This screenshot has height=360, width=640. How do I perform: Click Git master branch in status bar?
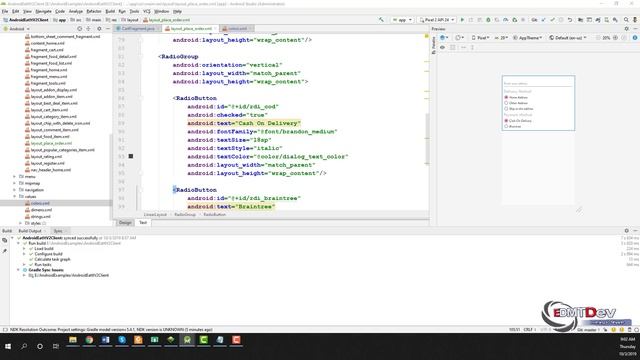coord(588,329)
